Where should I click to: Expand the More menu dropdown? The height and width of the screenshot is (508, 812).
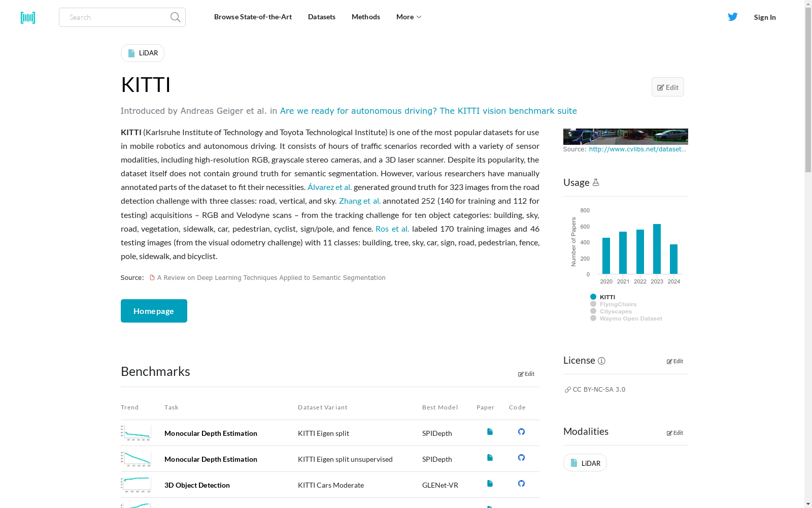[409, 17]
